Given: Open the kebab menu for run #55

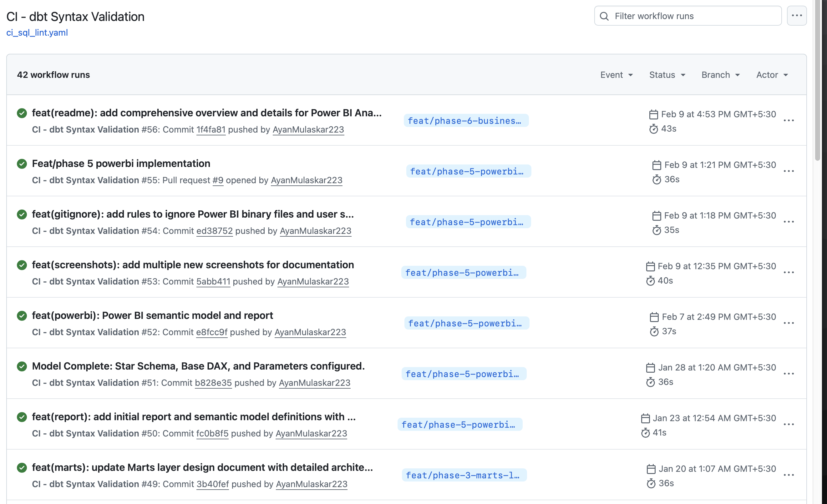Looking at the screenshot, I should tap(789, 171).
